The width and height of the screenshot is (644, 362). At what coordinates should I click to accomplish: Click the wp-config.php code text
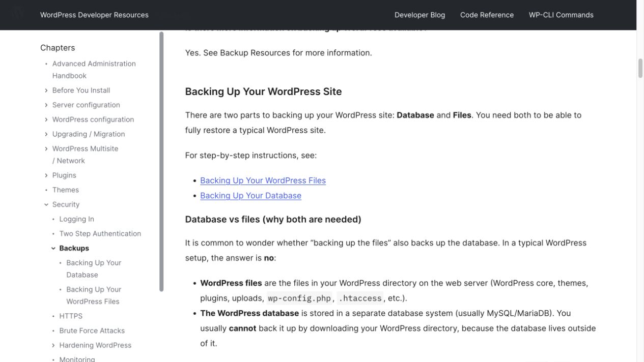click(x=299, y=298)
